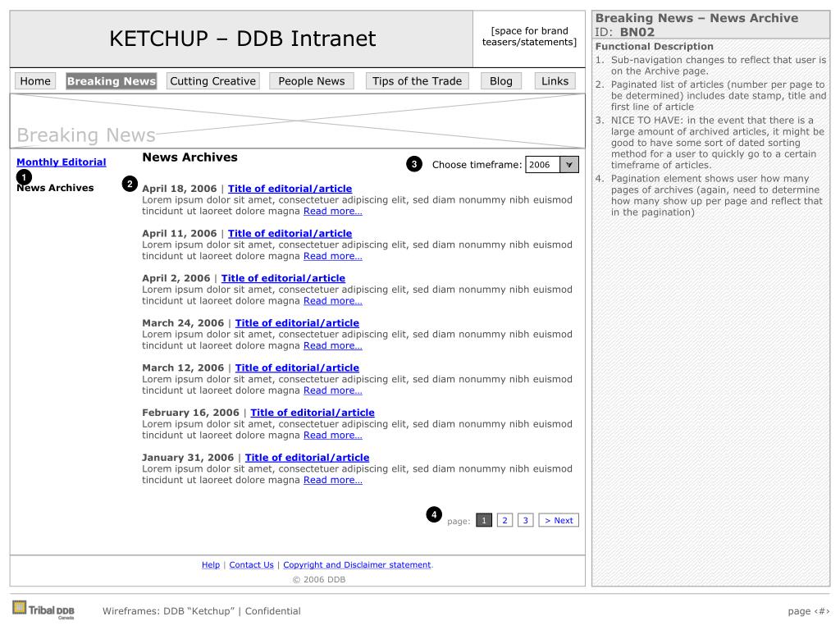This screenshot has width=840, height=630.
Task: Read more of March 12 article
Action: [333, 390]
